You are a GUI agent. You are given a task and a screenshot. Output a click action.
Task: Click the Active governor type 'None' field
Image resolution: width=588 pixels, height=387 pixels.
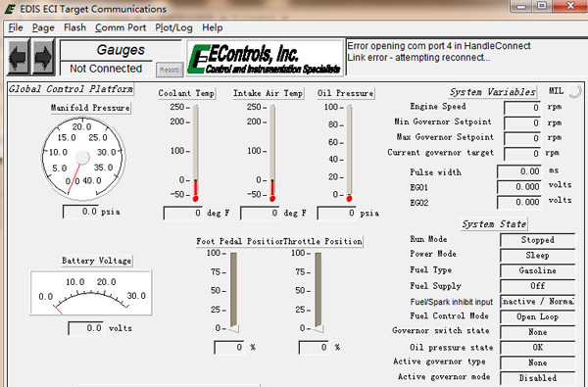coord(537,363)
